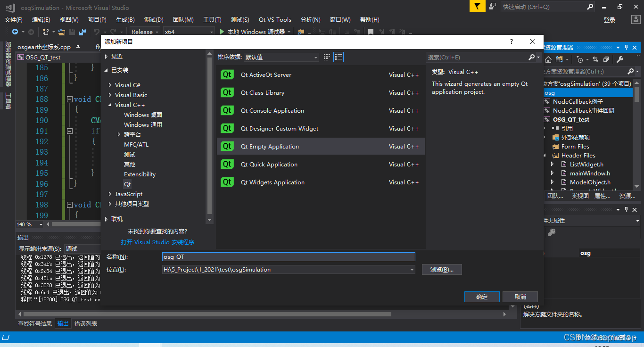This screenshot has width=644, height=347.
Task: Select the Qt Widgets Application template icon
Action: [x=227, y=182]
